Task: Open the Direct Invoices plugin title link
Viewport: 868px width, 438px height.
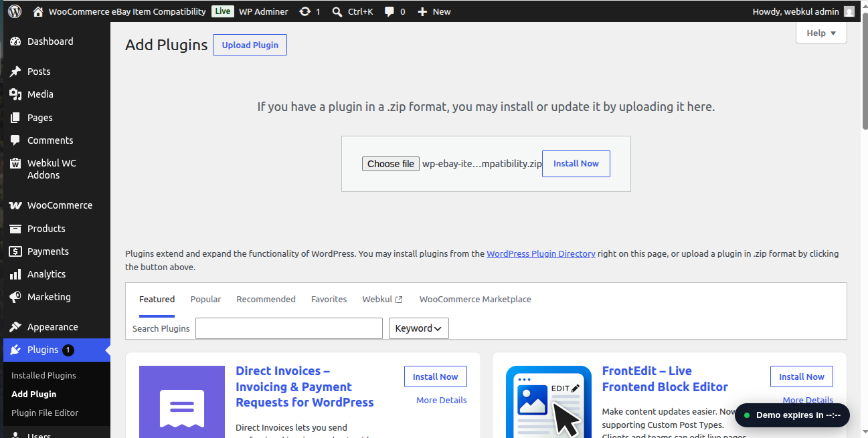Action: point(305,387)
